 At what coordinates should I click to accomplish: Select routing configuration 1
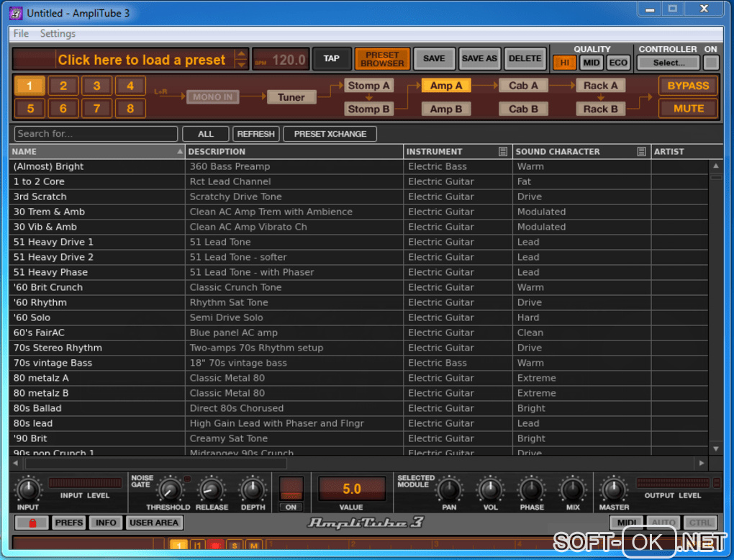30,86
